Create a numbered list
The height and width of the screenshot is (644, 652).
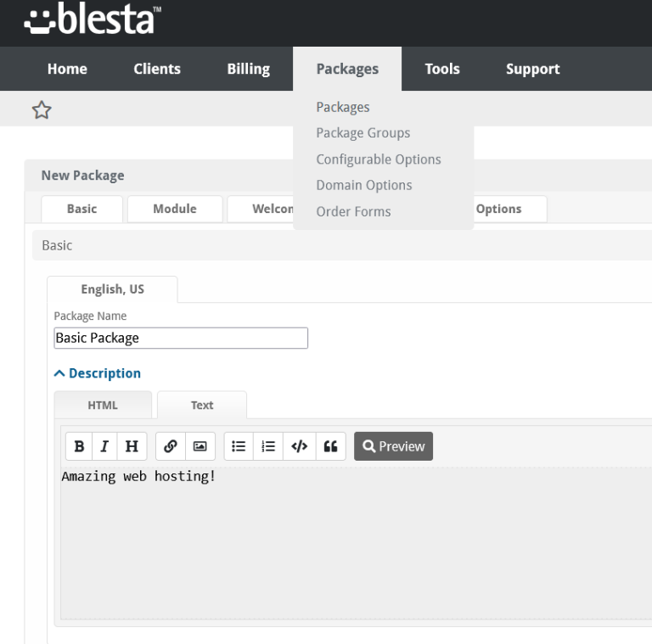pyautogui.click(x=268, y=446)
